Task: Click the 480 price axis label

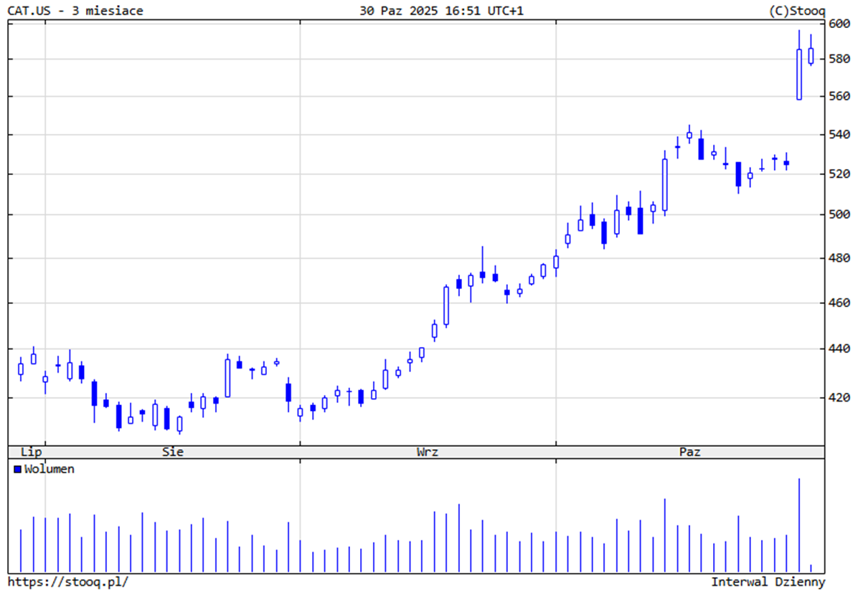Action: point(839,258)
